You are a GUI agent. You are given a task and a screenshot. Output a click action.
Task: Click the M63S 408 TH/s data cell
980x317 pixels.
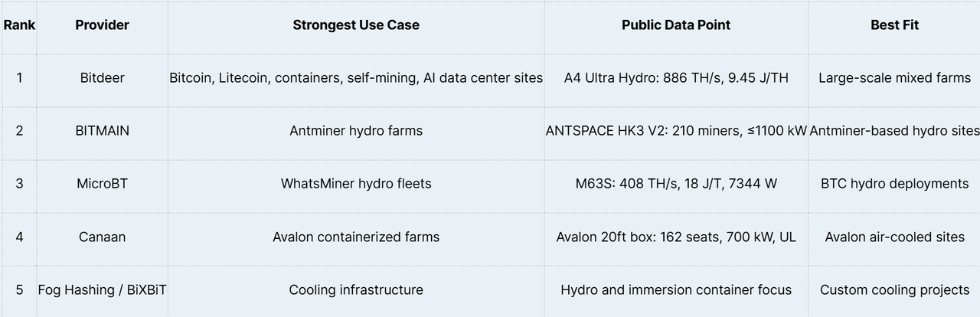pyautogui.click(x=676, y=184)
